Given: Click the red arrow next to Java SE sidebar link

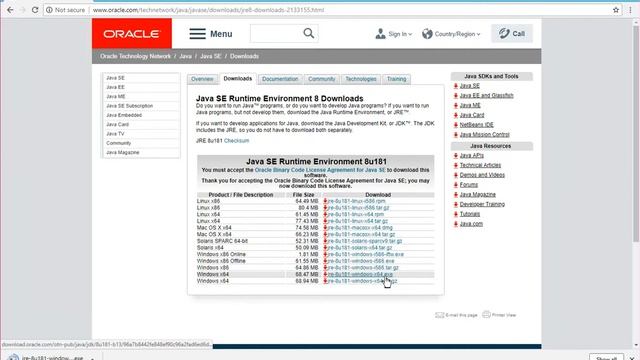Looking at the screenshot, I should click(456, 86).
